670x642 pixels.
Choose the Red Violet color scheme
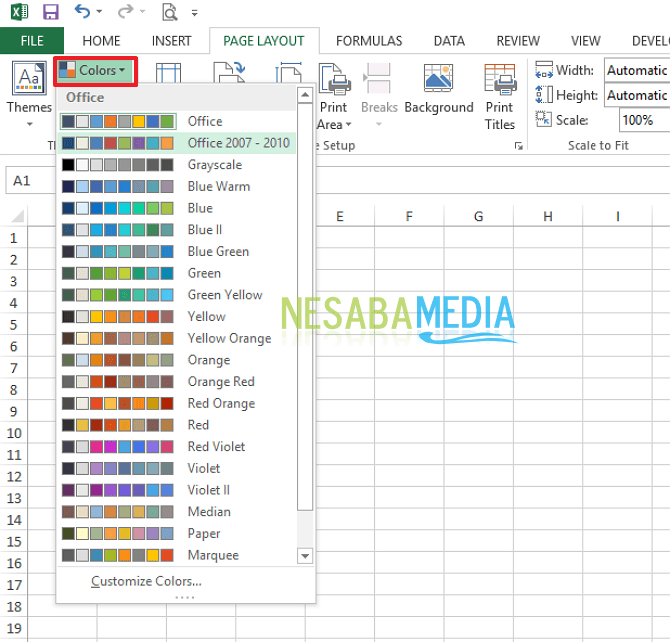tap(176, 446)
